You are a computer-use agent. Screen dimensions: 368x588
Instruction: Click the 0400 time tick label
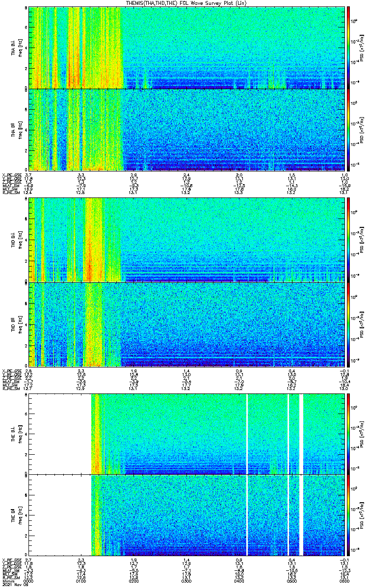(239, 580)
